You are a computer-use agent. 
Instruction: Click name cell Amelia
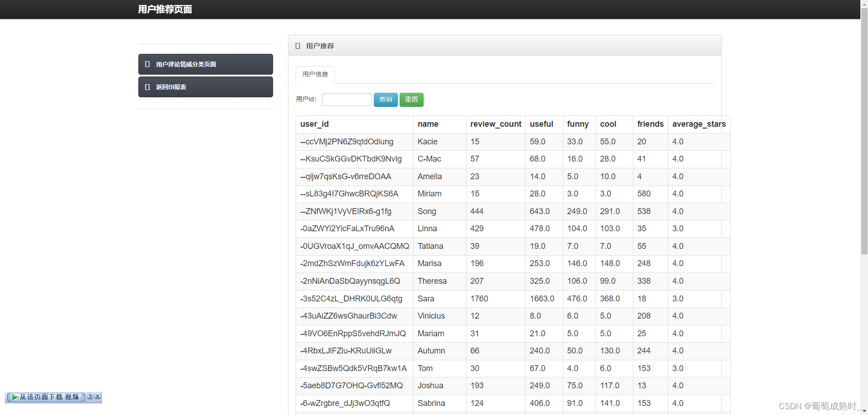click(x=429, y=176)
